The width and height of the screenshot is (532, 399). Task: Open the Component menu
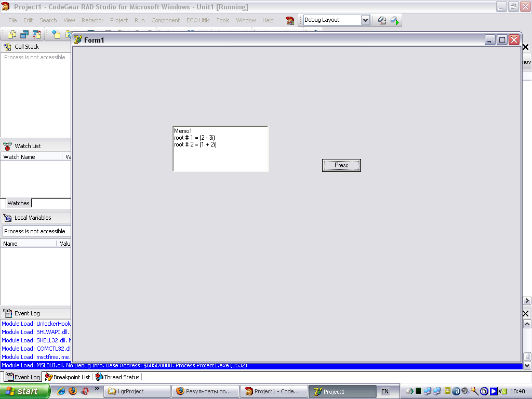point(165,20)
